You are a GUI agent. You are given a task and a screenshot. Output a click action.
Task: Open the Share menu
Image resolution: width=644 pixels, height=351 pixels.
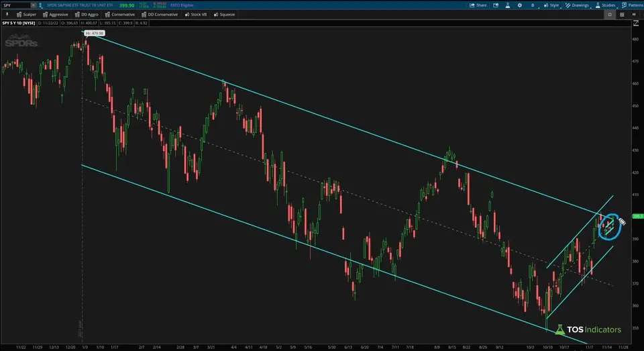pyautogui.click(x=478, y=5)
